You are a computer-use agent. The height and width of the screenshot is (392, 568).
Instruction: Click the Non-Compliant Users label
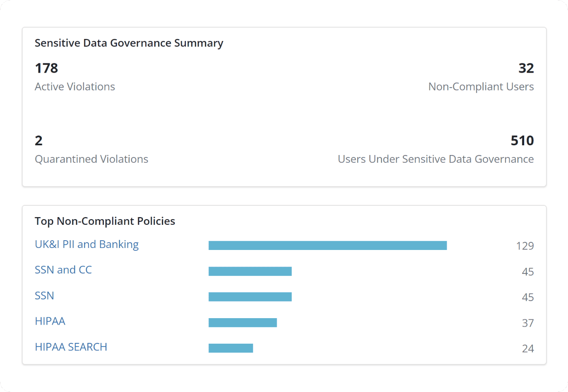pos(481,87)
